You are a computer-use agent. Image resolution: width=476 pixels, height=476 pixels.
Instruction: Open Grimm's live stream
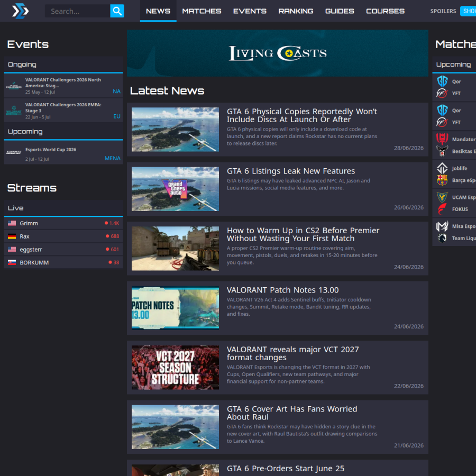[x=63, y=223]
